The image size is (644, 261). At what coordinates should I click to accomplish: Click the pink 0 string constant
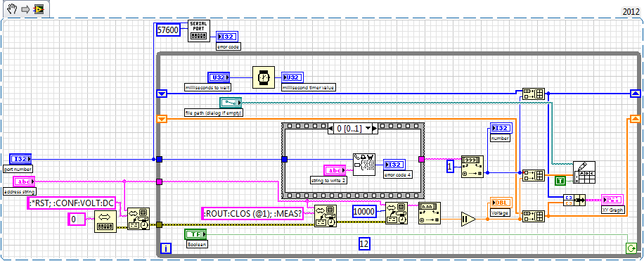(77, 219)
